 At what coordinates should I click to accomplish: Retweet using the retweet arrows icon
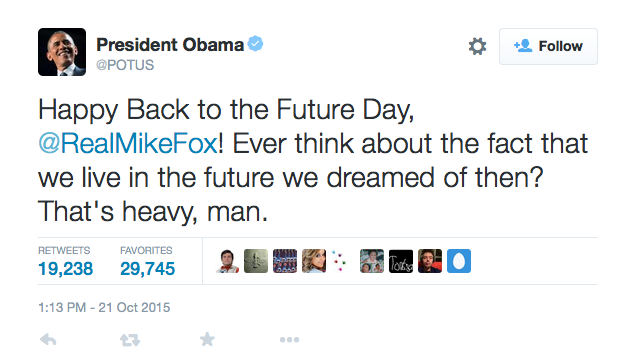pyautogui.click(x=130, y=340)
